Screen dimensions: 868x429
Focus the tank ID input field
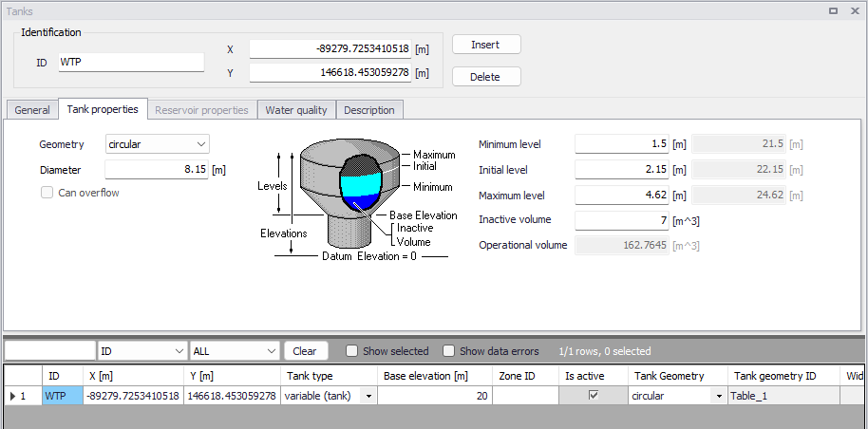click(x=131, y=62)
